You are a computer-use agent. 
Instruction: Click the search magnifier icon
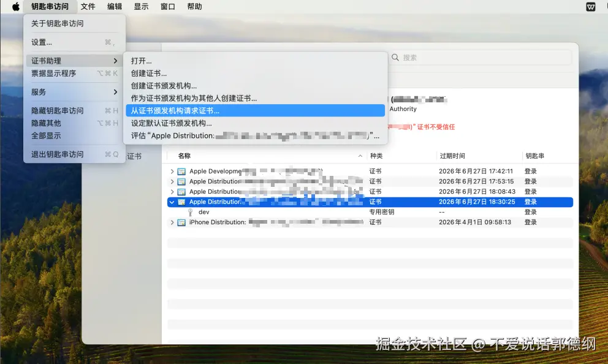(x=395, y=58)
